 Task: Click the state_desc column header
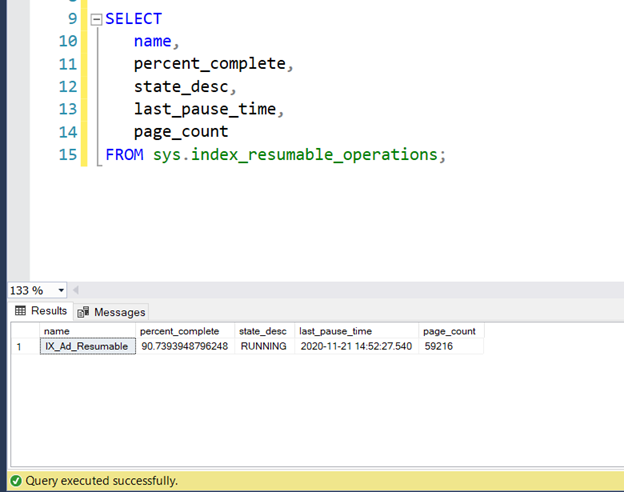[x=264, y=331]
